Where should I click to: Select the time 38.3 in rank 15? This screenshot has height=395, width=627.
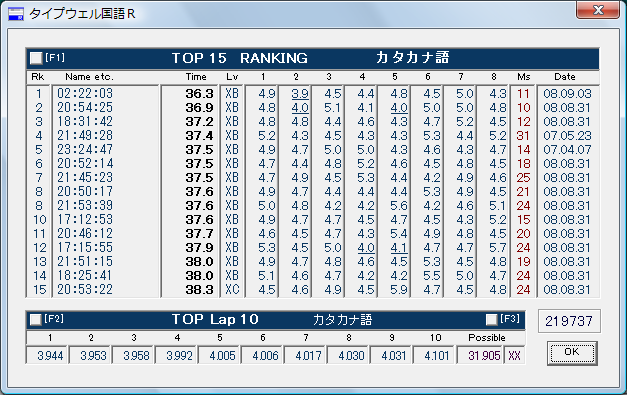pos(199,289)
